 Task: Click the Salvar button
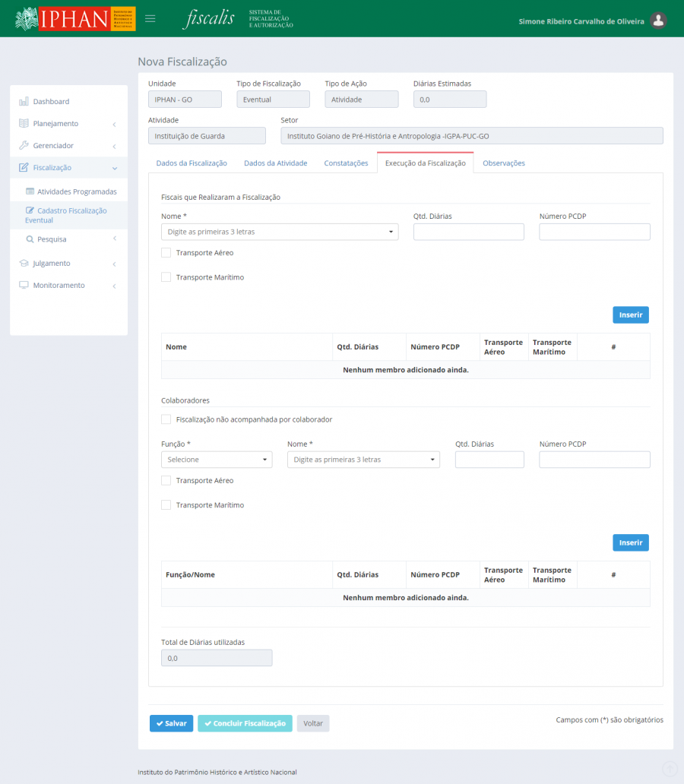point(171,723)
